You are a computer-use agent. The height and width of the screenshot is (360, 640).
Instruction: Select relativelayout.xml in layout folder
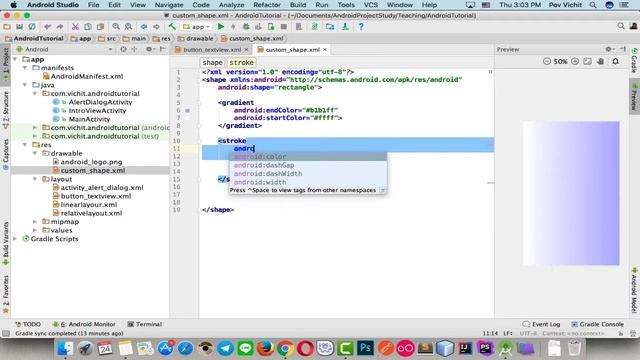[x=91, y=213]
